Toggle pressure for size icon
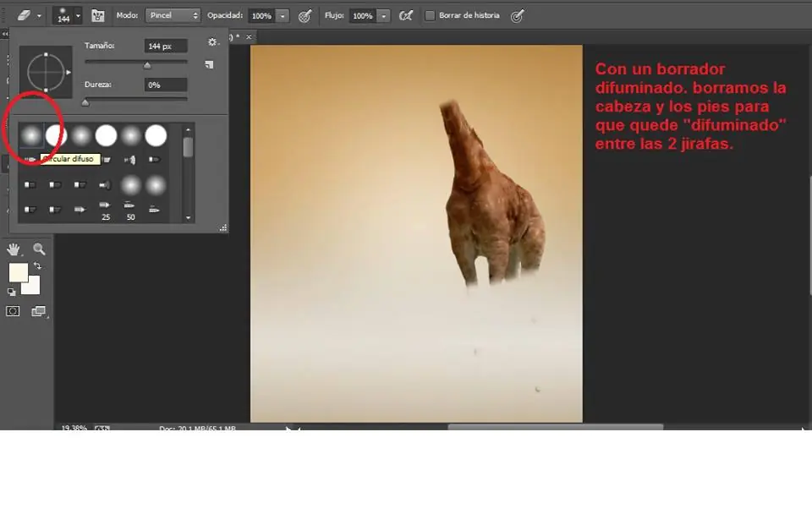The height and width of the screenshot is (525, 812). [x=517, y=16]
